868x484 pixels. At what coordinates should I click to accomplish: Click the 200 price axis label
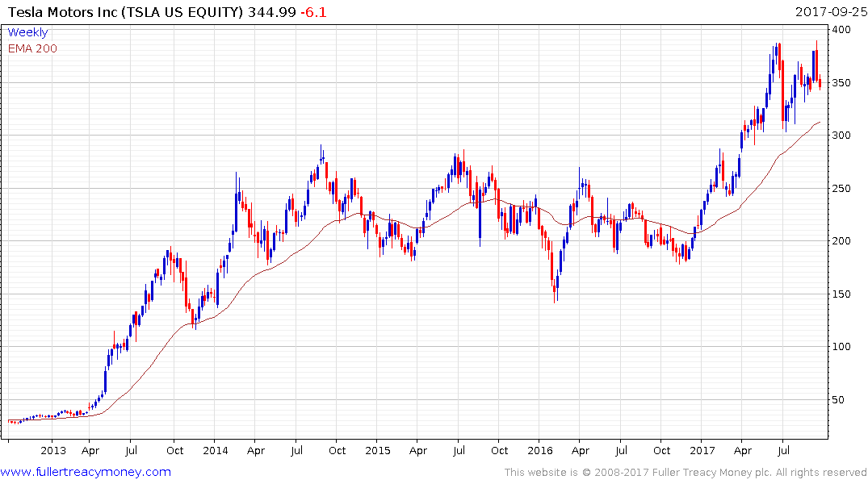841,240
